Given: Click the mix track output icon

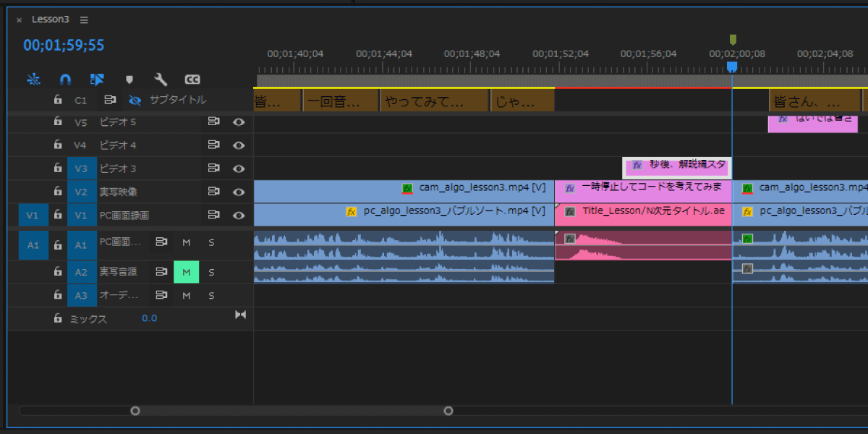Looking at the screenshot, I should (241, 315).
